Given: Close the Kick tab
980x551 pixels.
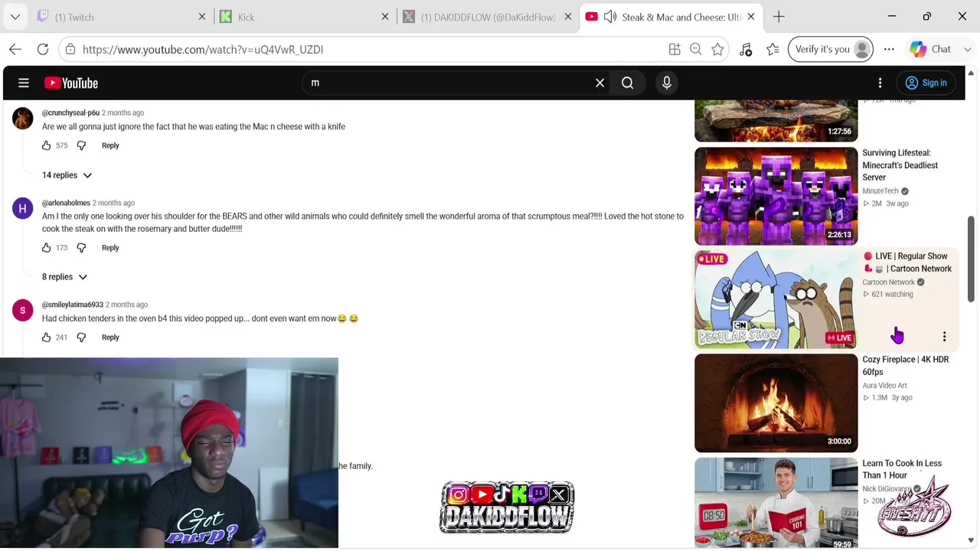Looking at the screenshot, I should click(x=385, y=17).
